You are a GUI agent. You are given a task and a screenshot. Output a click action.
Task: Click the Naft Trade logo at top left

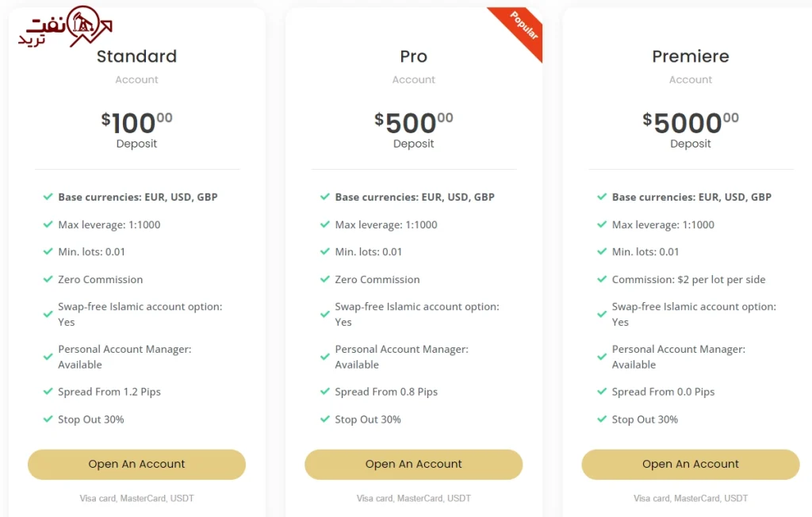(x=65, y=26)
